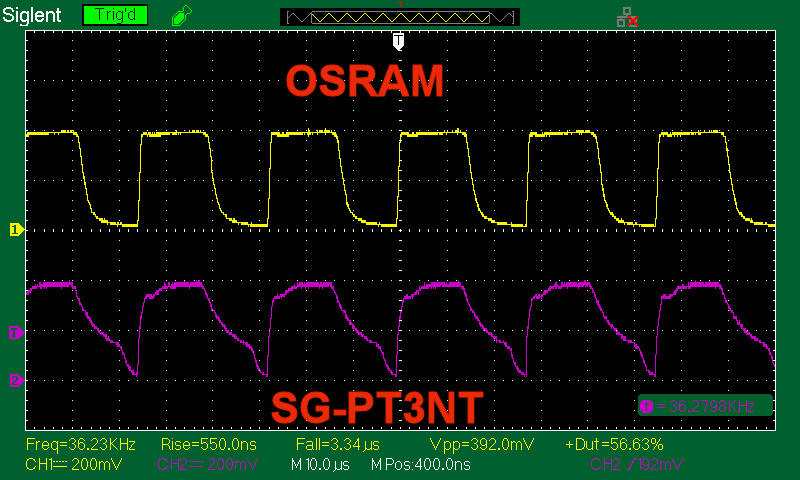800x480 pixels.
Task: Click the green pencil icon beside Trig'd
Action: pyautogui.click(x=182, y=15)
